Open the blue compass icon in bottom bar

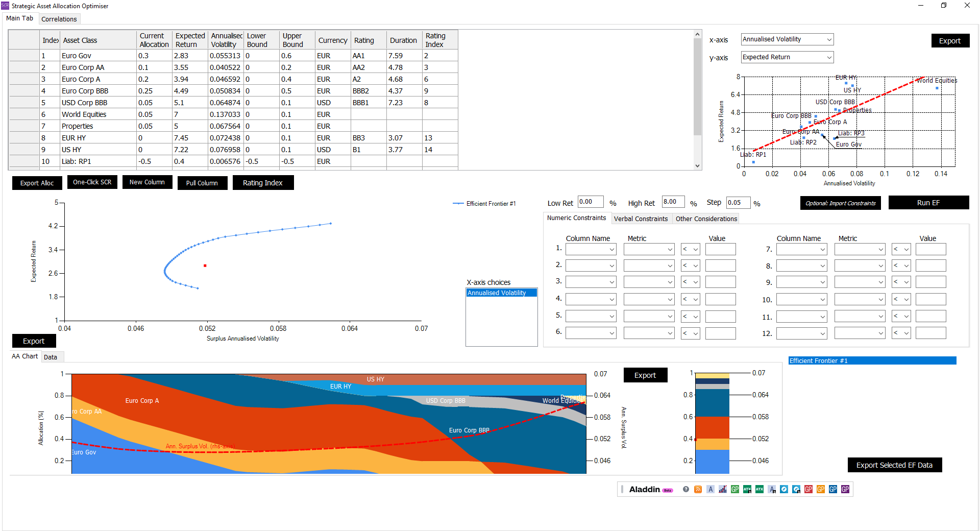[x=784, y=489]
